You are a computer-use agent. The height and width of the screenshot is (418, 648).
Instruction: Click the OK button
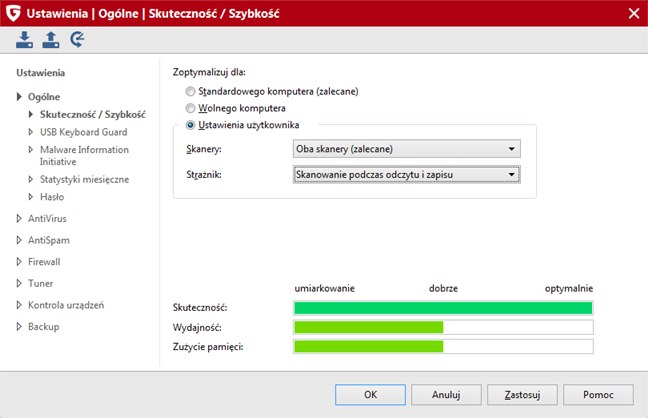tap(370, 395)
